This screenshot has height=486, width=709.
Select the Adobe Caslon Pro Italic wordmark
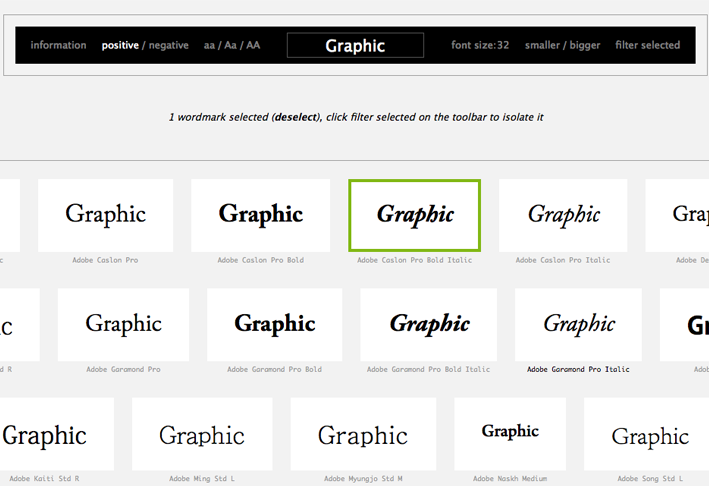coord(563,215)
